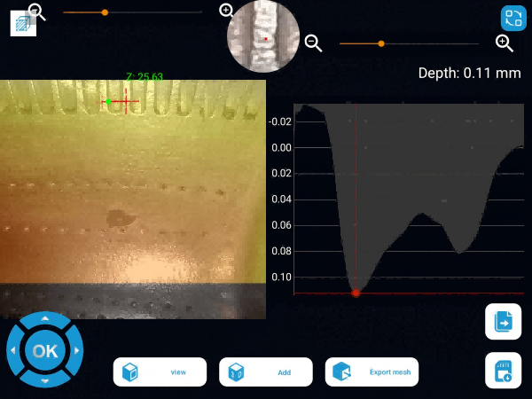Move cursor down with d-pad arrow
The width and height of the screenshot is (532, 399).
[45, 381]
